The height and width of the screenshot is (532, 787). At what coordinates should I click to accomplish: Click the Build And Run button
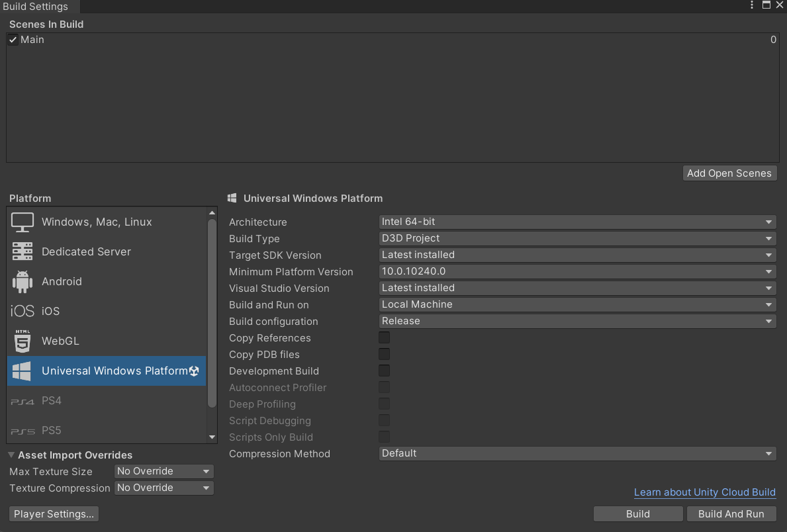tap(731, 513)
